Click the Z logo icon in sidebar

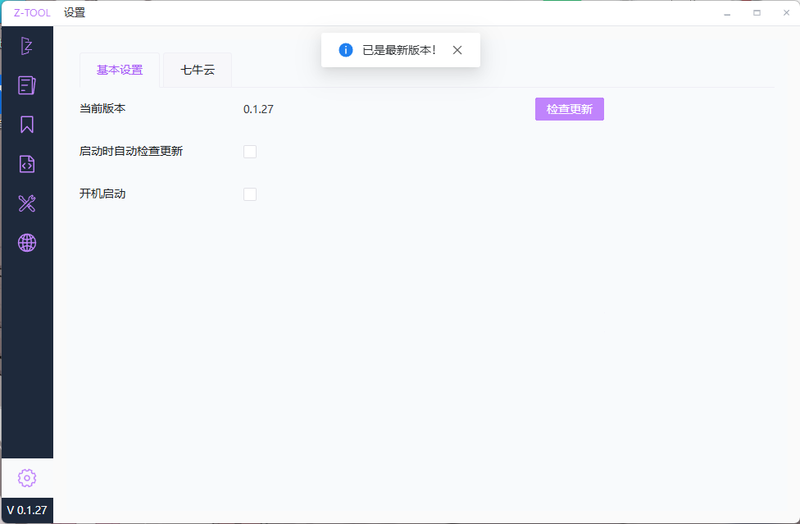27,46
